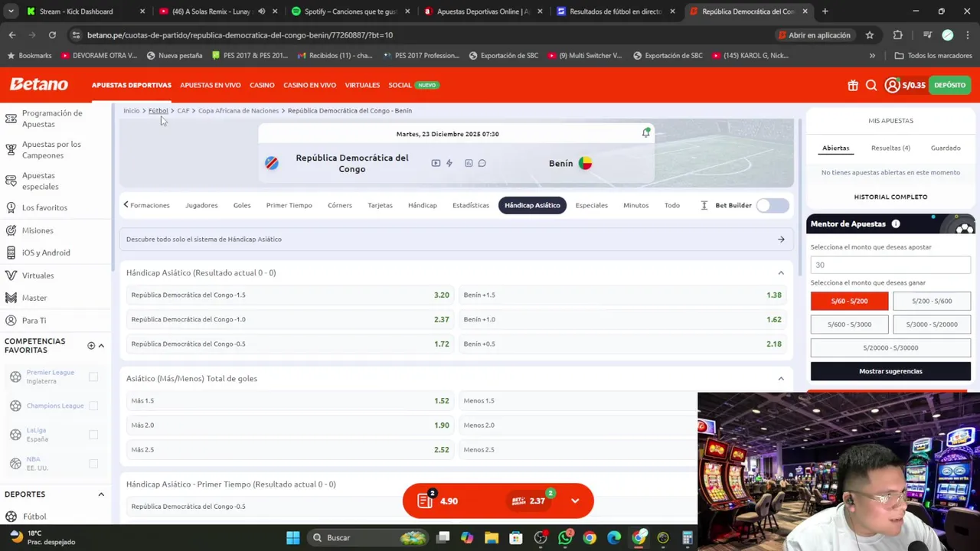This screenshot has height=551, width=980.
Task: Toggle the Bet Builder switch
Action: [x=772, y=205]
